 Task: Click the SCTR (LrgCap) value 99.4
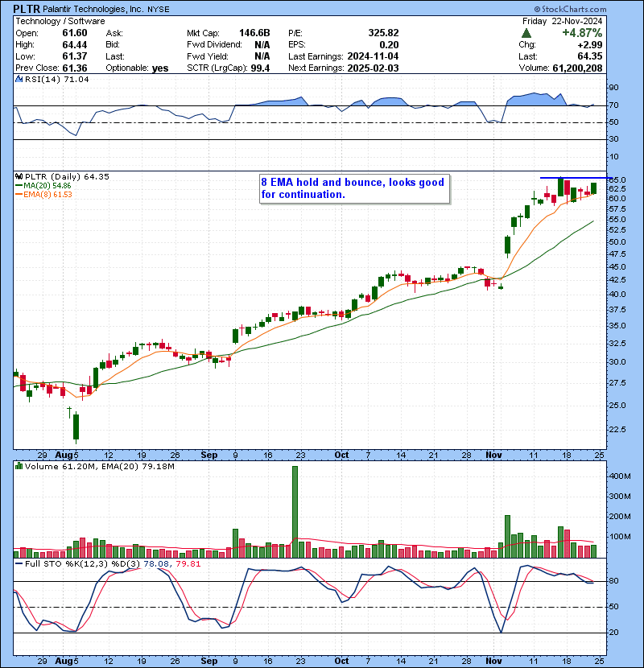tap(260, 68)
